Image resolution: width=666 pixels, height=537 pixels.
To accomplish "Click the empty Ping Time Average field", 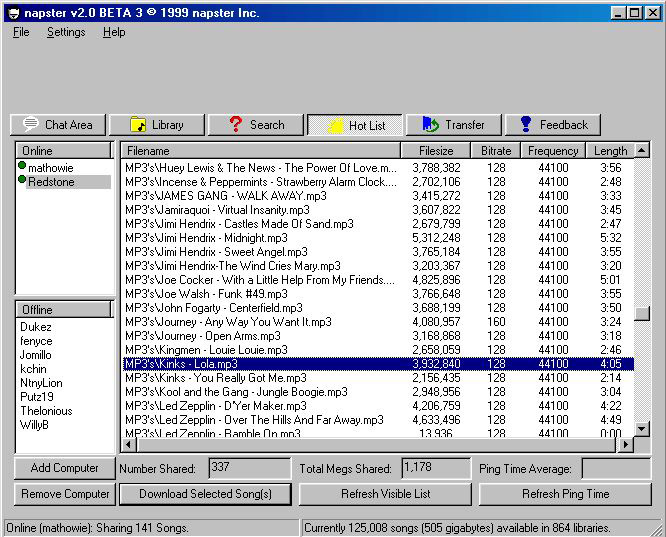I will point(616,468).
